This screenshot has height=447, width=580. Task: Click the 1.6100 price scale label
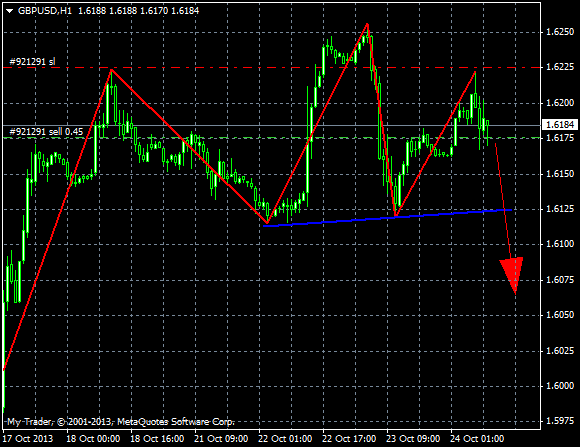click(560, 244)
